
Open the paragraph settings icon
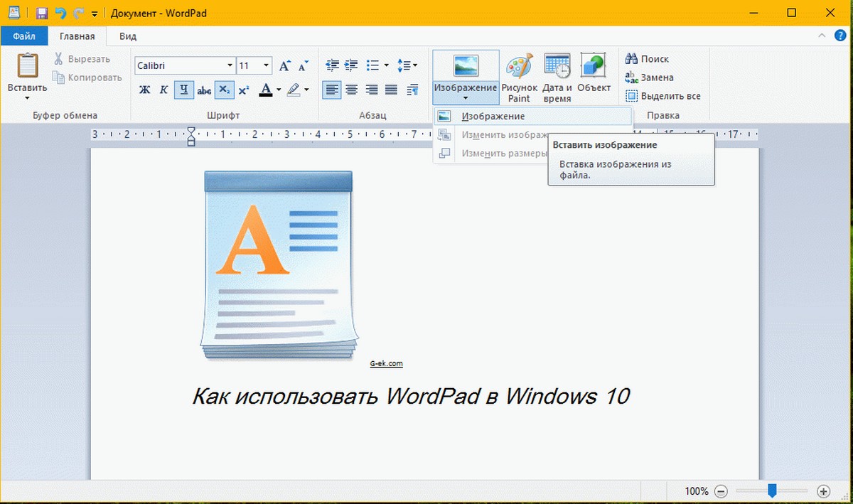tap(412, 90)
